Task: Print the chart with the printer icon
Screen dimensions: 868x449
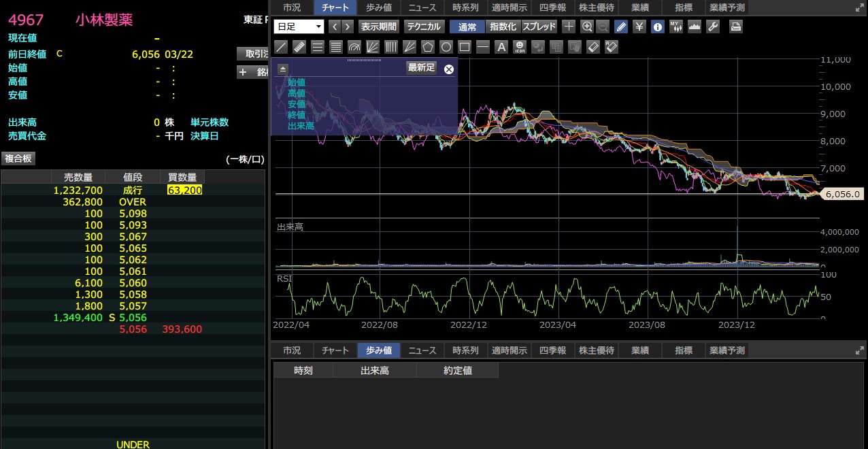Action: pos(735,27)
